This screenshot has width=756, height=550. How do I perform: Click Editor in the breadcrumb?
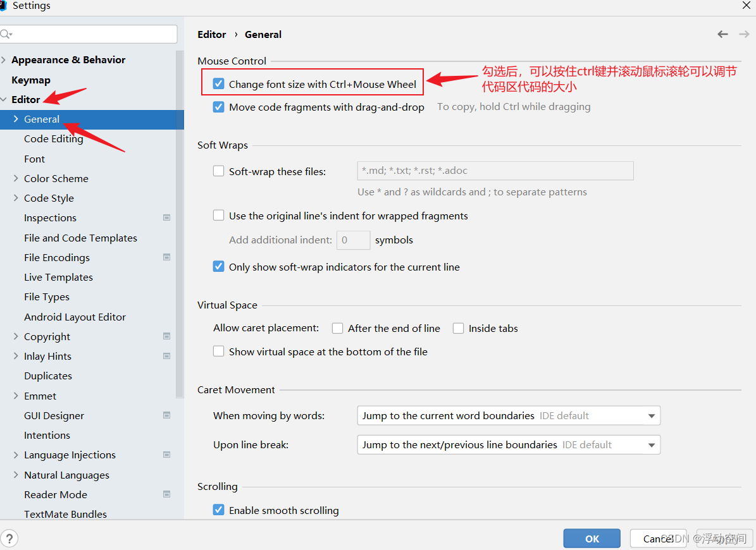pyautogui.click(x=212, y=34)
